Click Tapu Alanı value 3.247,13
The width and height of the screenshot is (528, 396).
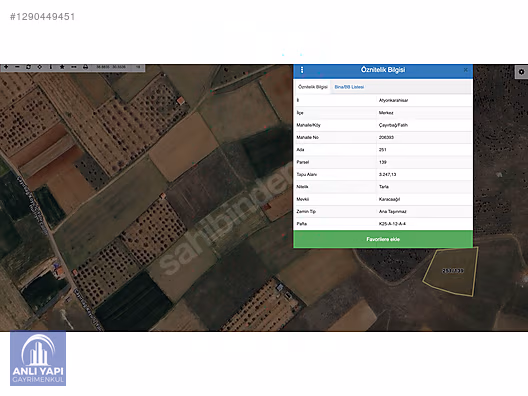coord(388,174)
